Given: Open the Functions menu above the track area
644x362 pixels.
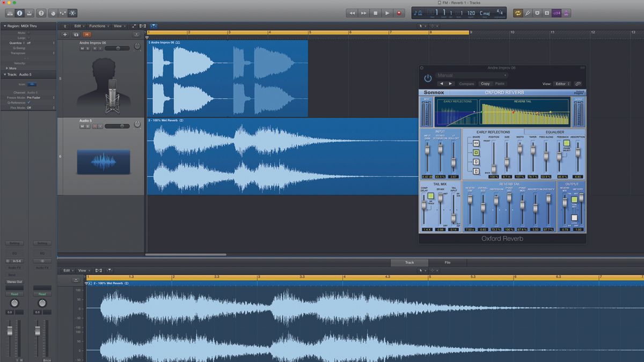Looking at the screenshot, I should tap(98, 25).
